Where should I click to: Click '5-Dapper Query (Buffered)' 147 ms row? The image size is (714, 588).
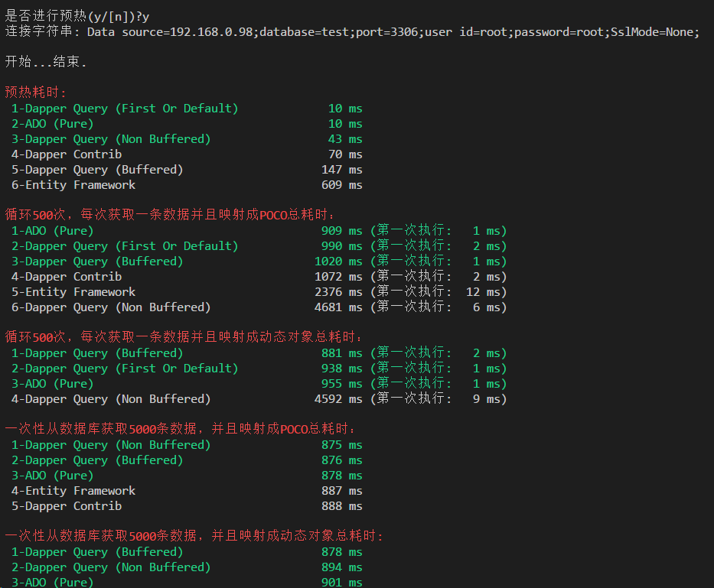187,169
